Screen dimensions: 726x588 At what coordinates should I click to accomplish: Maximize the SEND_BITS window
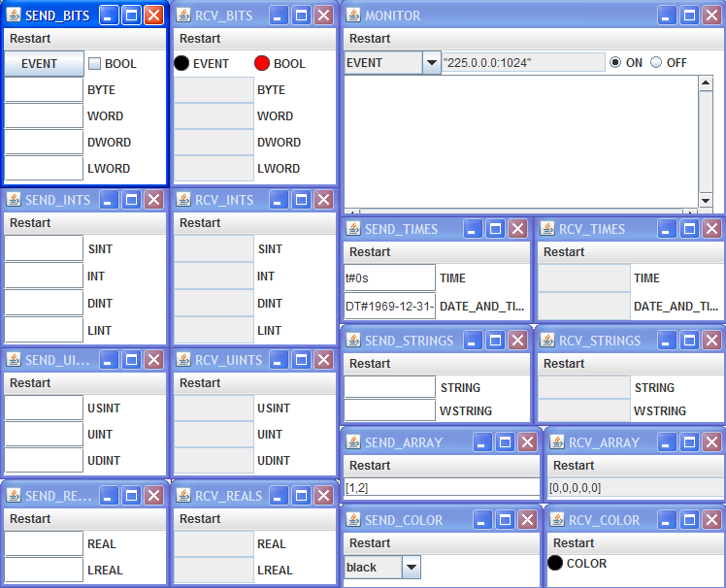131,16
